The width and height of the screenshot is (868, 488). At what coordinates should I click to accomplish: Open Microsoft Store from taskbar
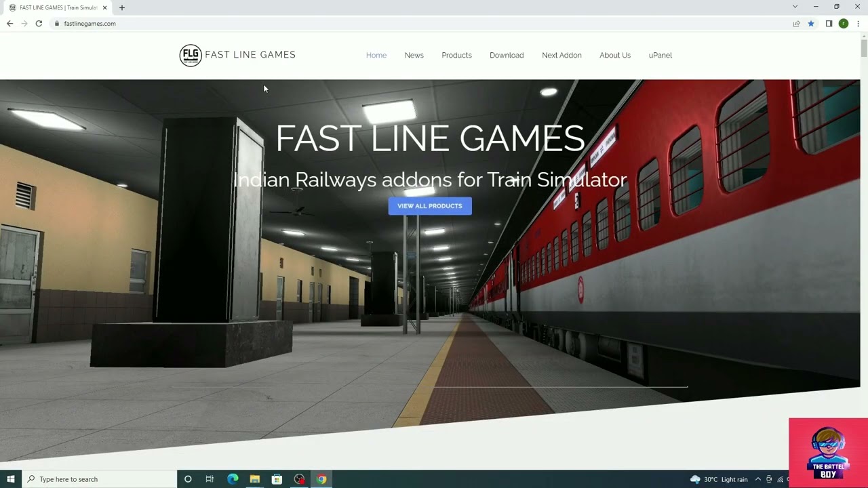point(277,479)
